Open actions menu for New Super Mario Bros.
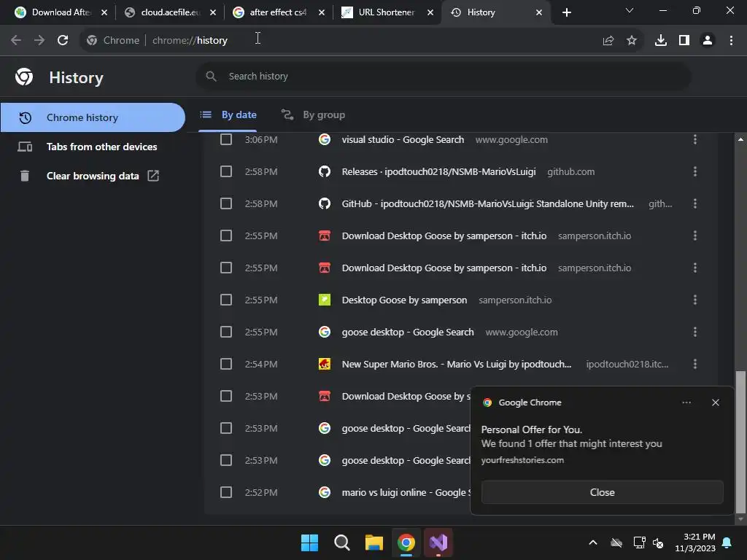This screenshot has width=747, height=560. [x=694, y=364]
